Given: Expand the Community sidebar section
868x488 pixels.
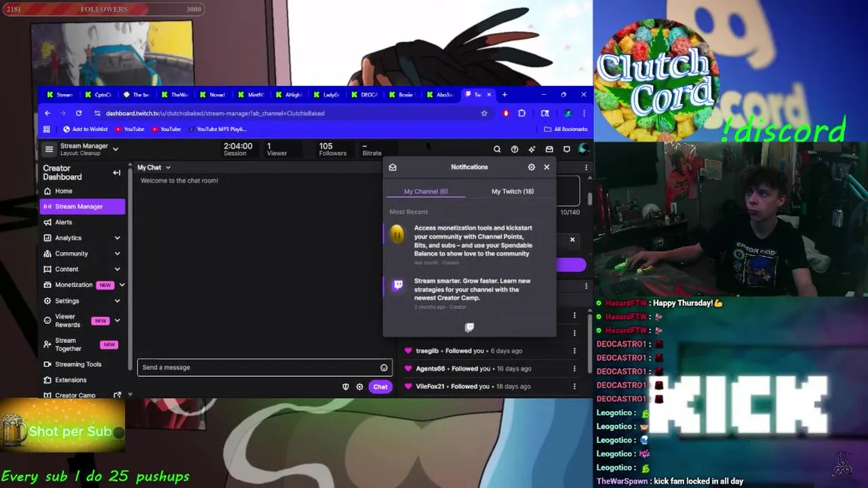Looking at the screenshot, I should point(117,253).
